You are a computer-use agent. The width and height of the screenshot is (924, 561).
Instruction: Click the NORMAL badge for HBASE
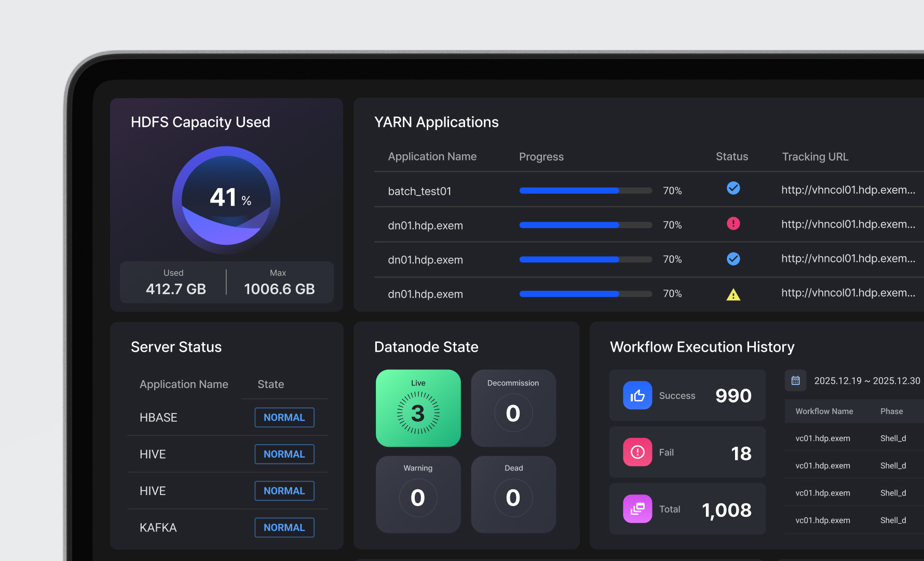coord(284,418)
